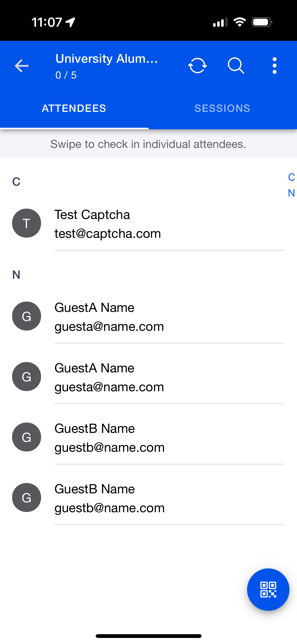The height and width of the screenshot is (644, 297).
Task: Switch to the Sessions tab
Action: [x=222, y=109]
